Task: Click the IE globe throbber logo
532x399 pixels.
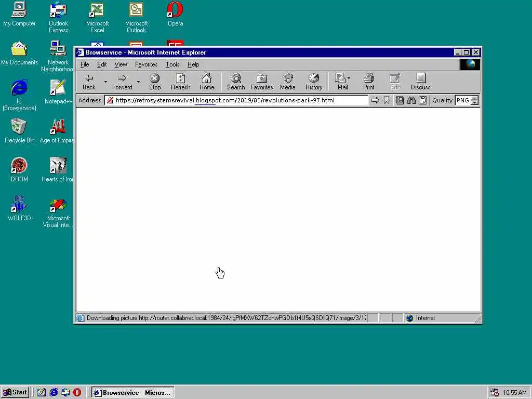Action: pos(470,64)
